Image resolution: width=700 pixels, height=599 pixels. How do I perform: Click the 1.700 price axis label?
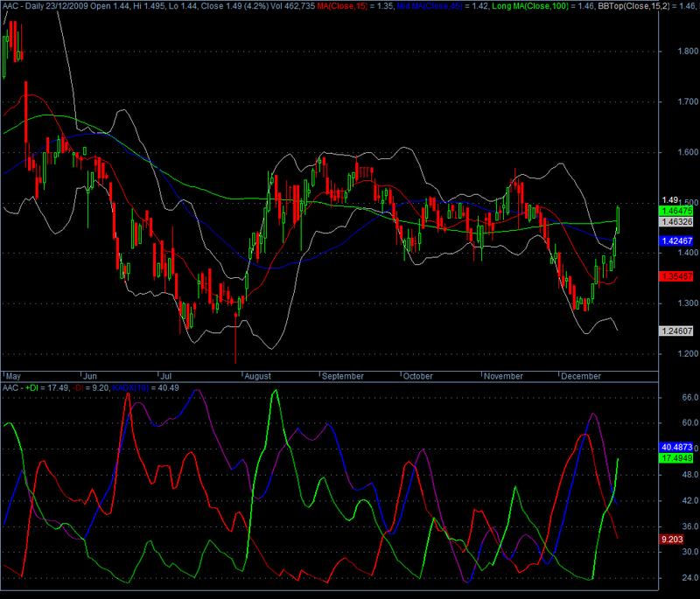tap(688, 101)
